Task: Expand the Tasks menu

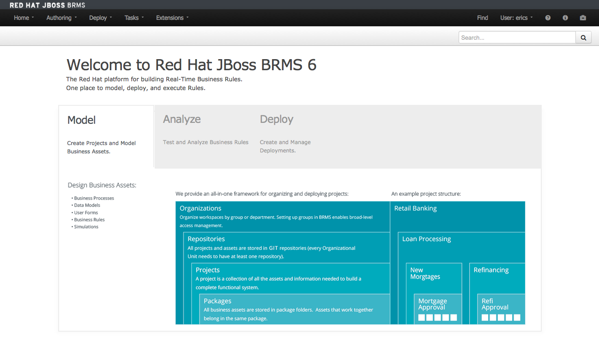Action: click(134, 18)
